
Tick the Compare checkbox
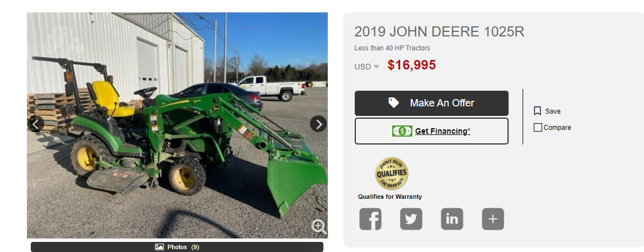(x=538, y=128)
